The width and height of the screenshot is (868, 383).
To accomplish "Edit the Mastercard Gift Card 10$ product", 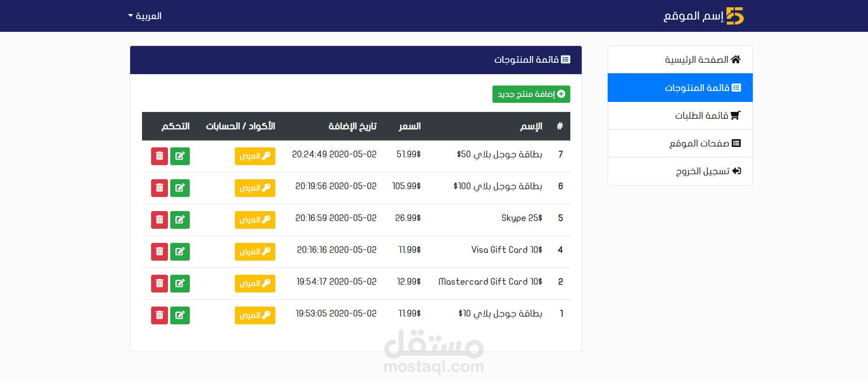I will tap(180, 283).
